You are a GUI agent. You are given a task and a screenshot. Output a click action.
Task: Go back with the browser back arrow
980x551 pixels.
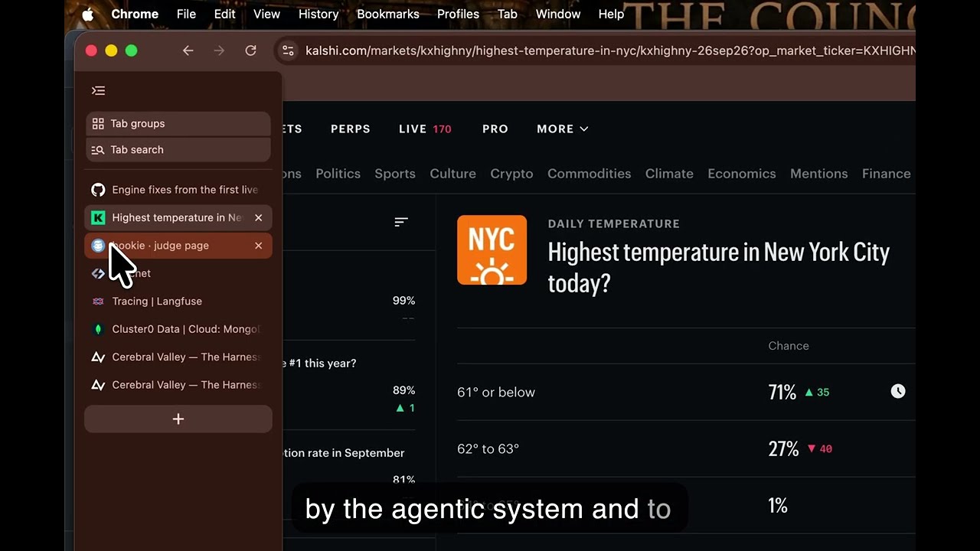[188, 51]
